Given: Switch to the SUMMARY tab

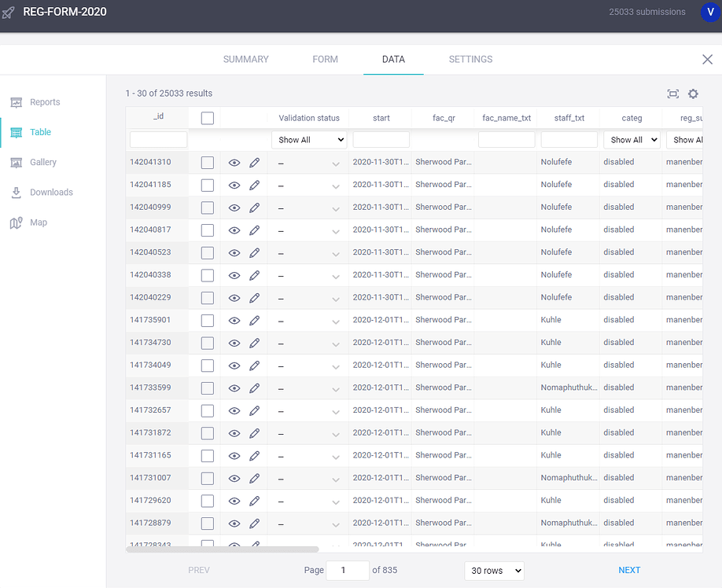Looking at the screenshot, I should pyautogui.click(x=245, y=59).
